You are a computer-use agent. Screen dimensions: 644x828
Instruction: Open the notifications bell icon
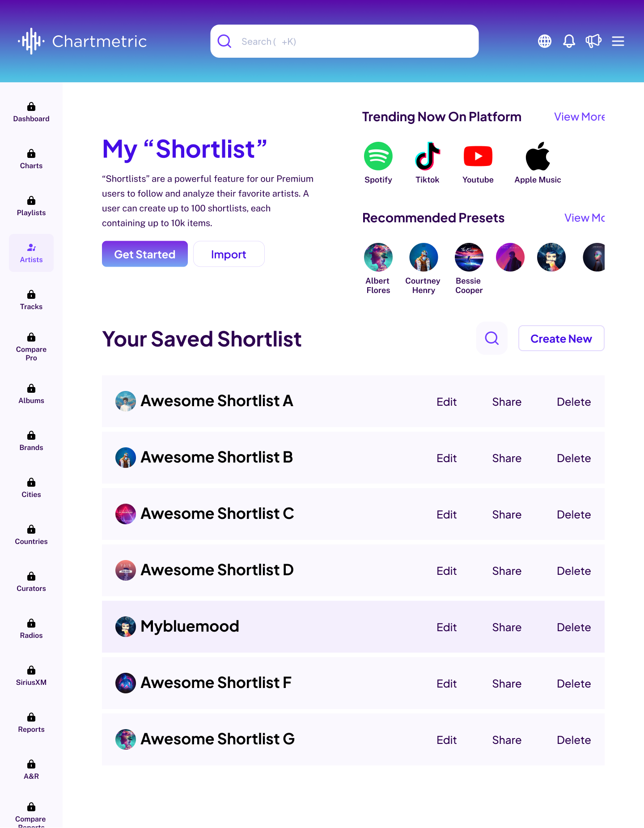click(x=569, y=41)
